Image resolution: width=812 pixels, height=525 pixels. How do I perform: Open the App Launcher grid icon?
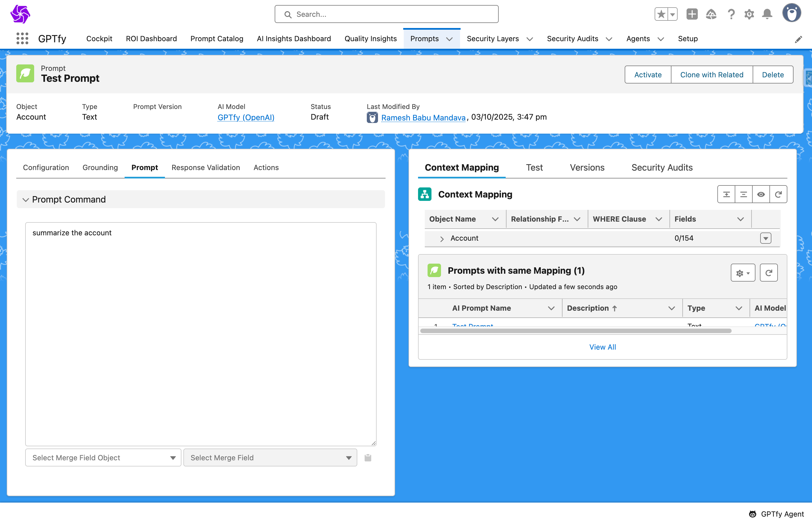pos(22,39)
